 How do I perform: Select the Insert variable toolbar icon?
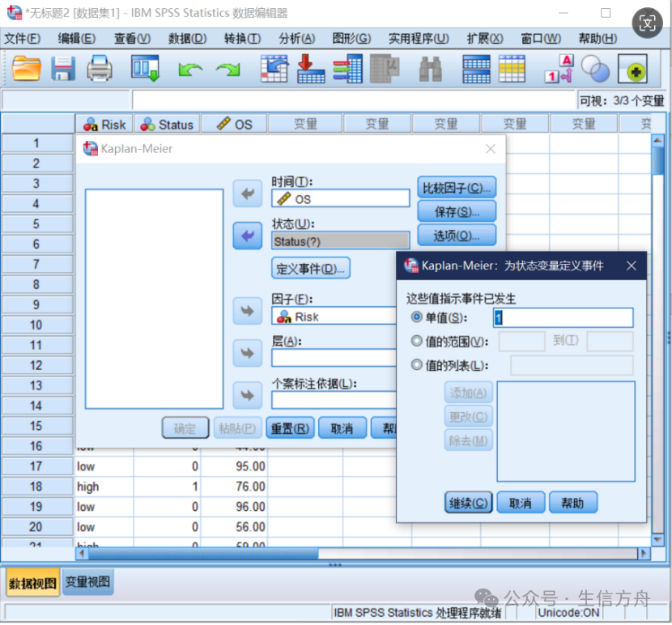(512, 69)
